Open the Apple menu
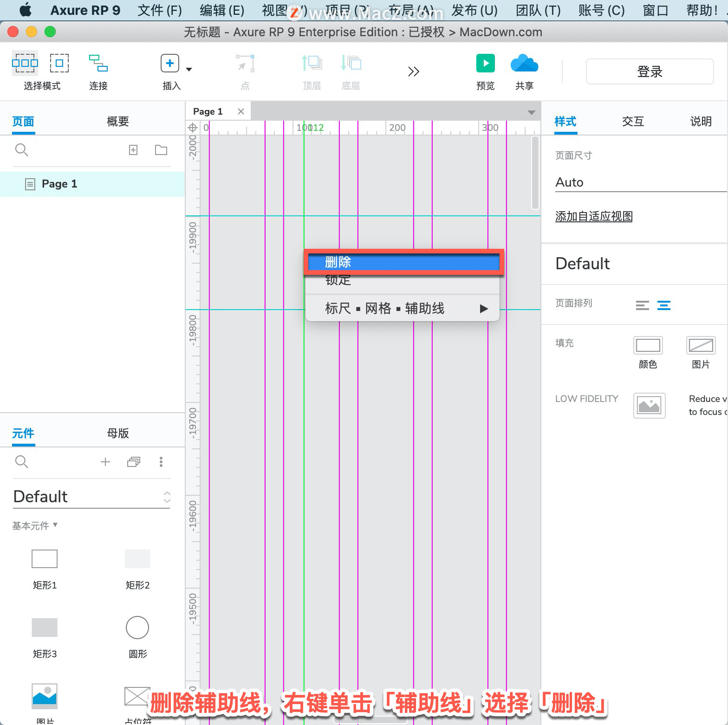Image resolution: width=728 pixels, height=725 pixels. click(x=26, y=10)
